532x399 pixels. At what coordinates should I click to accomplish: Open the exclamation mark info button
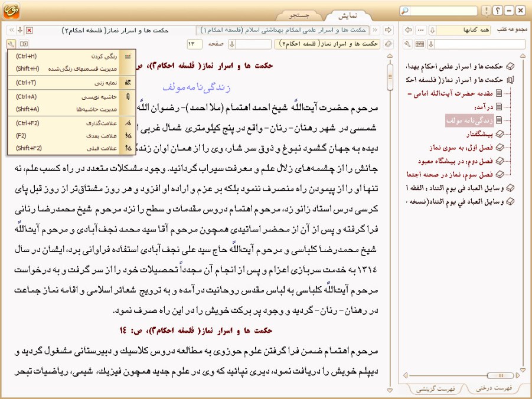click(486, 11)
